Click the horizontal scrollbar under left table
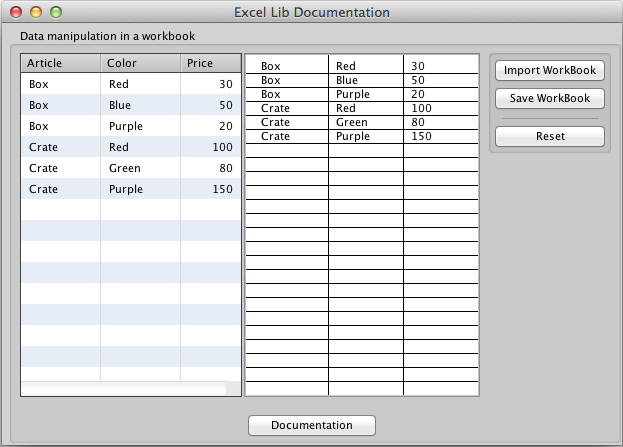Image resolution: width=623 pixels, height=447 pixels. coord(123,388)
